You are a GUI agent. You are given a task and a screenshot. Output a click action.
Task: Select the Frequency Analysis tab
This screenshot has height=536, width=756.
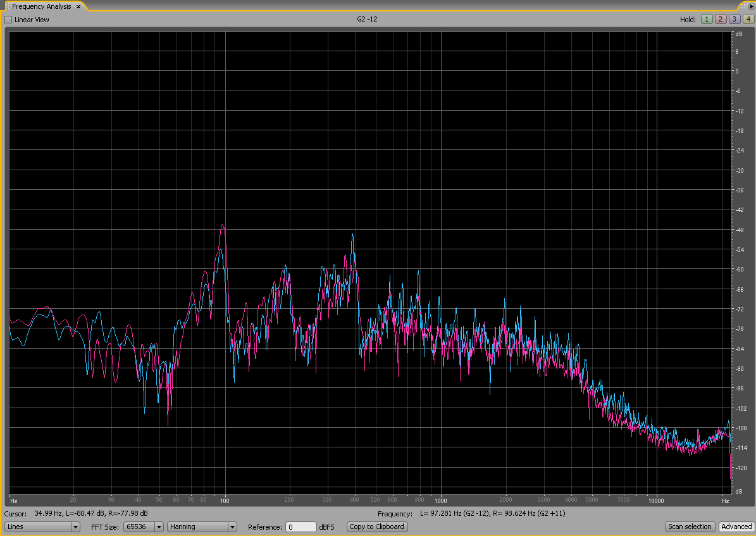[x=42, y=6]
